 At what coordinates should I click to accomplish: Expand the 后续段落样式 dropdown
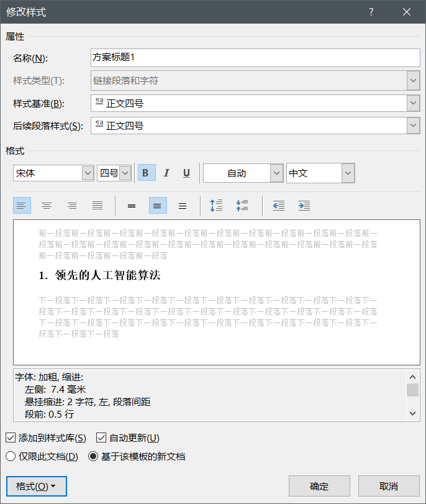413,126
